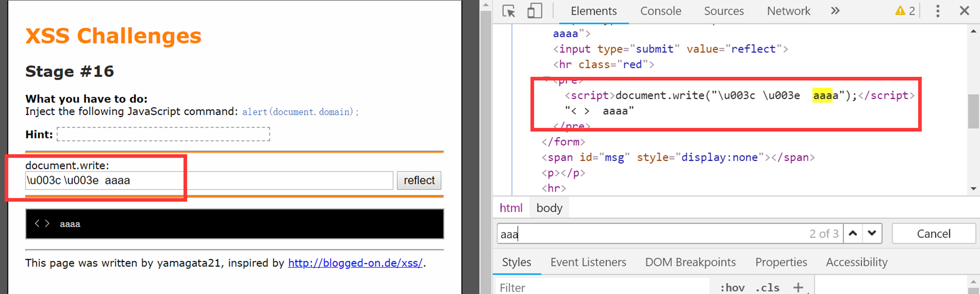Select the input type submit node
Image resolution: width=980 pixels, height=294 pixels.
(670, 49)
